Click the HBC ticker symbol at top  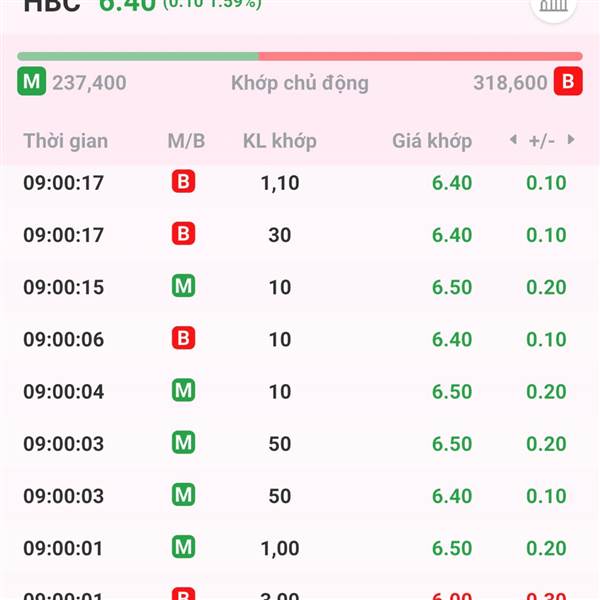click(x=52, y=5)
